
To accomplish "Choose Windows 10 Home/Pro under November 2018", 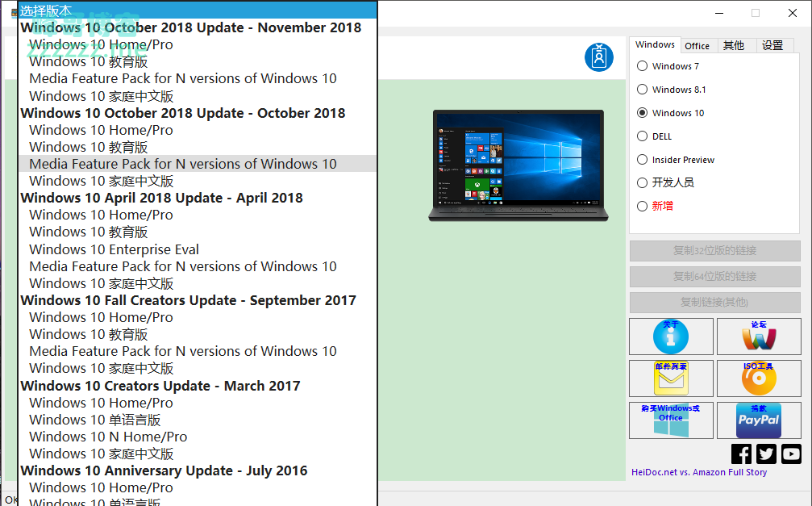I will [x=198, y=44].
